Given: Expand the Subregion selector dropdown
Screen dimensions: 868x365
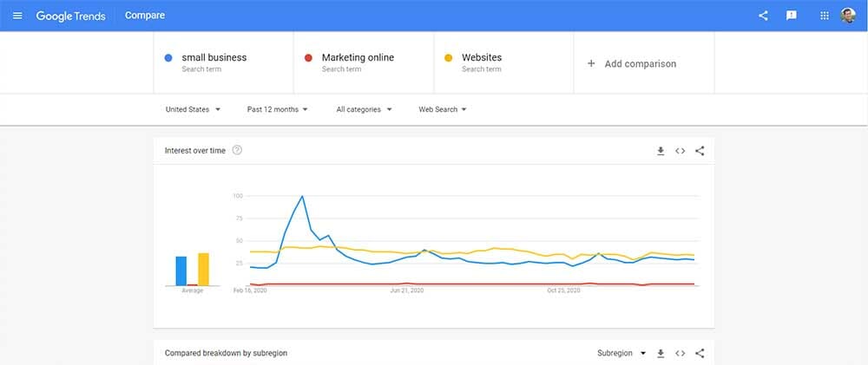Looking at the screenshot, I should 621,353.
